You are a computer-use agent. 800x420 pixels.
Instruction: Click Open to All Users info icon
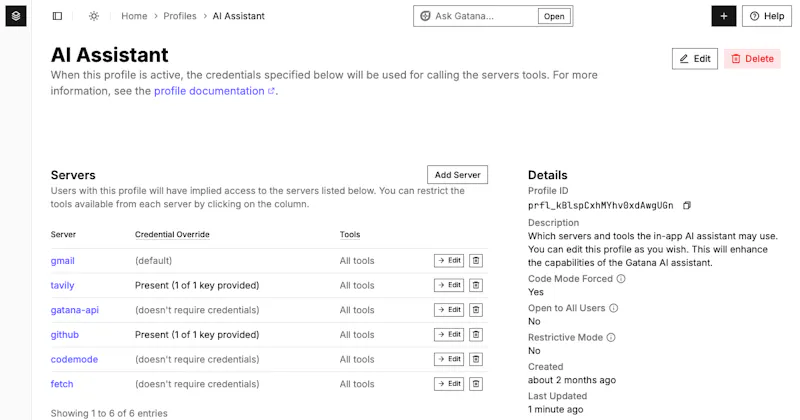click(x=614, y=308)
